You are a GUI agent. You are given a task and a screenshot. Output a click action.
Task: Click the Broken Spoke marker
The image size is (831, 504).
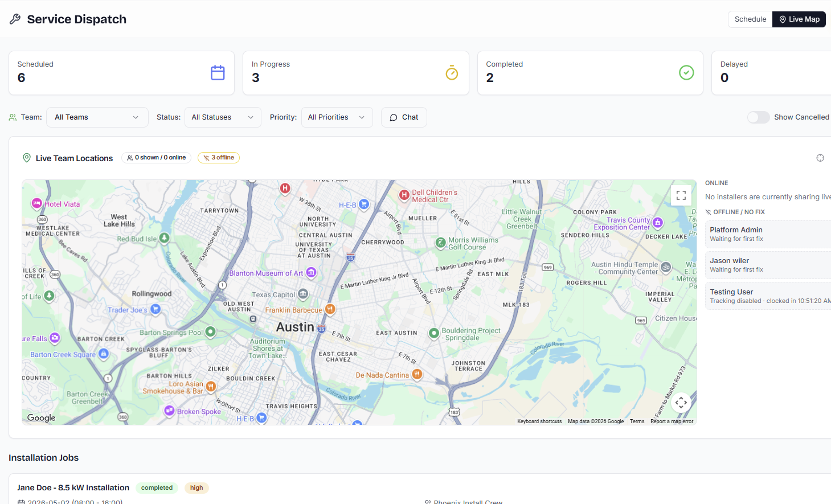[x=169, y=411]
